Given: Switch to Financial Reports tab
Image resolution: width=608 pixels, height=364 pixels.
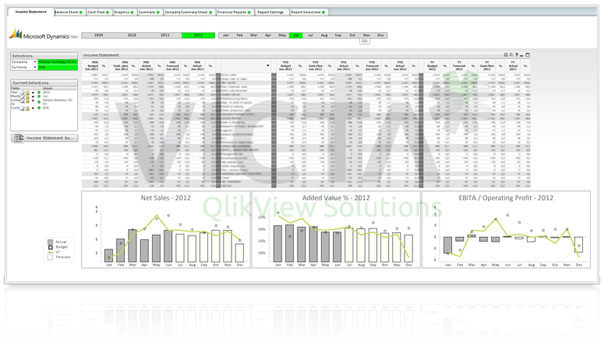Looking at the screenshot, I should coord(234,12).
